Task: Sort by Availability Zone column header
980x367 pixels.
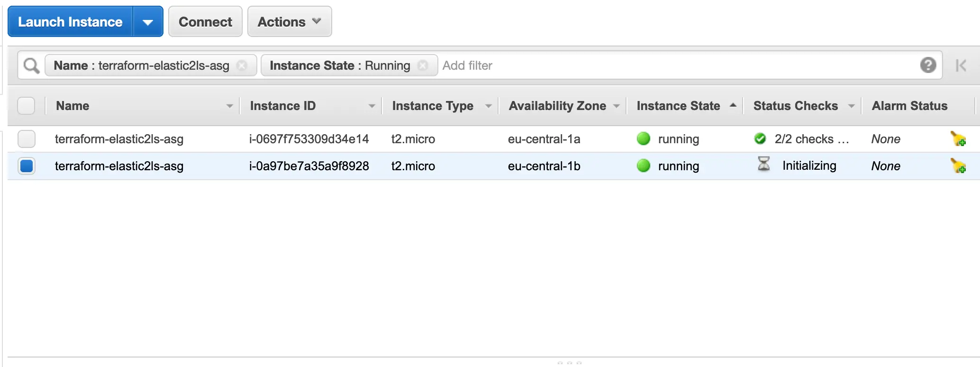Action: pos(557,106)
